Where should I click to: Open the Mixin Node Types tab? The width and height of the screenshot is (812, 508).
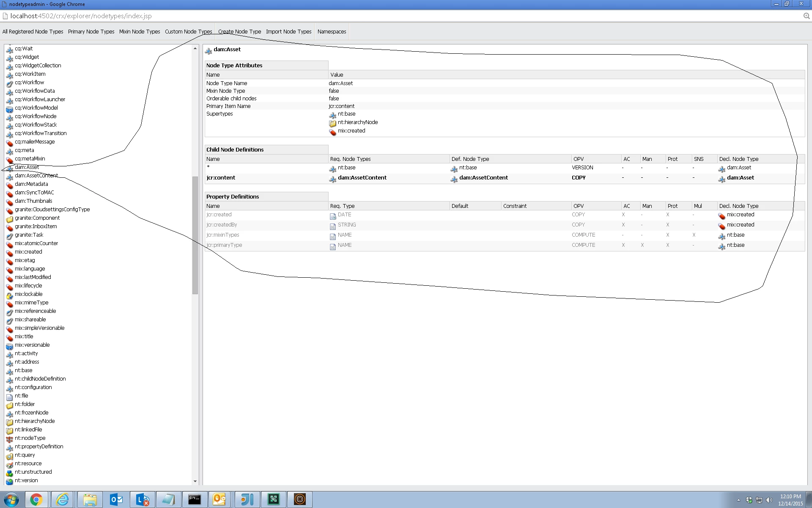pos(140,32)
